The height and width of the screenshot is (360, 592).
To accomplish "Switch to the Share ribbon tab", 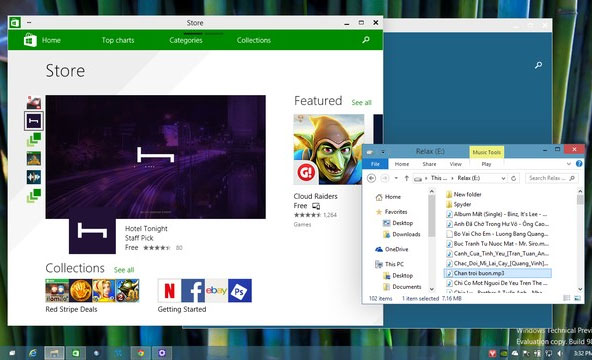I will point(429,164).
